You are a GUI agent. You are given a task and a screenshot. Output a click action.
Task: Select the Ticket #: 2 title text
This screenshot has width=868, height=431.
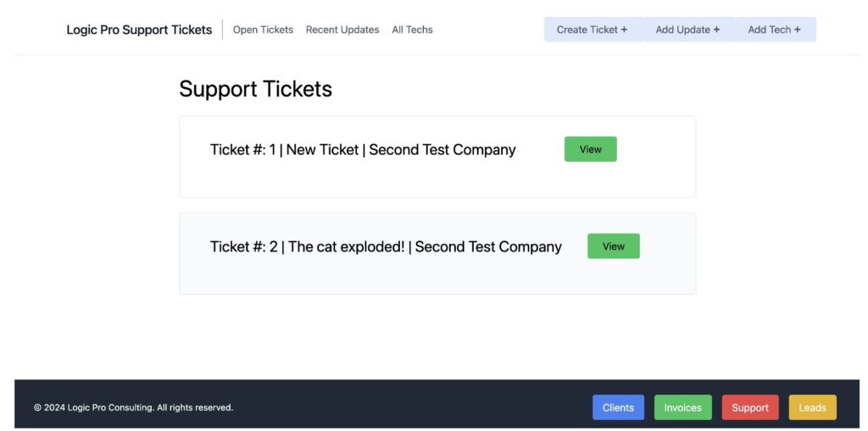[x=386, y=246]
